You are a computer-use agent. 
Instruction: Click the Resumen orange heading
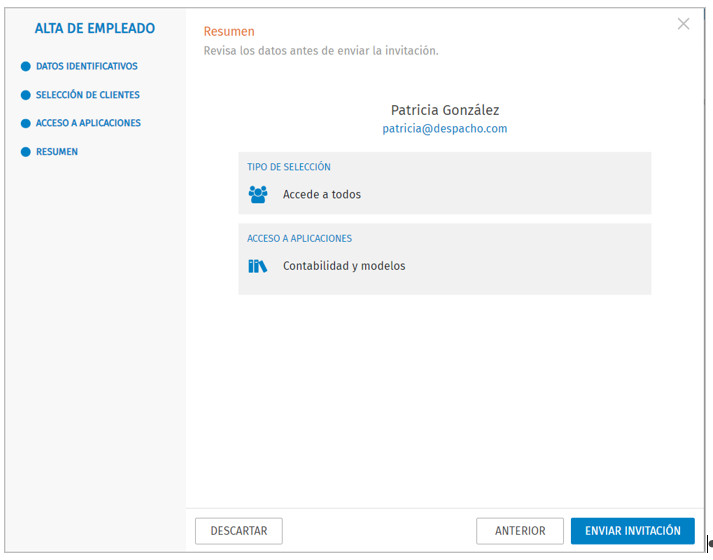click(229, 31)
